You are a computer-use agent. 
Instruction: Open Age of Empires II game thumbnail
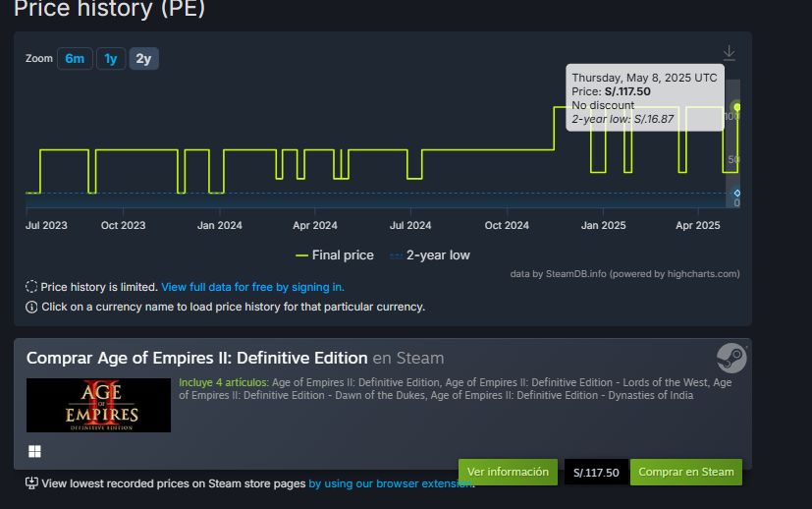(98, 406)
